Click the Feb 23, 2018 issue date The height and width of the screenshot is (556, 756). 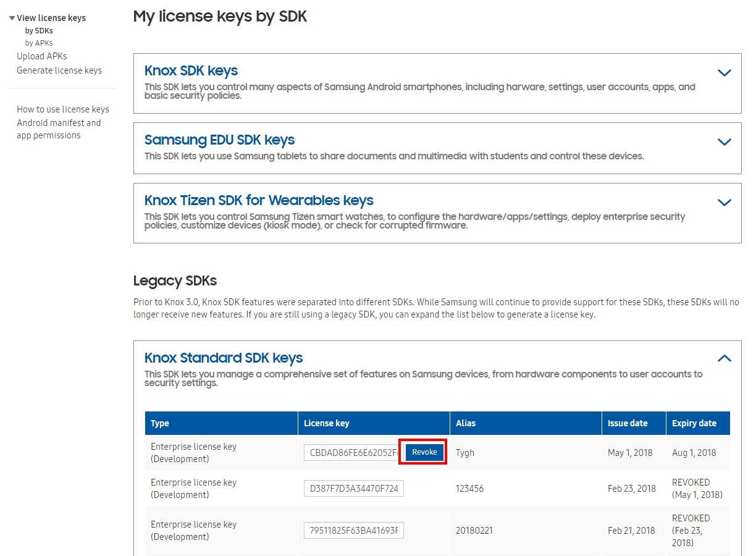click(632, 489)
